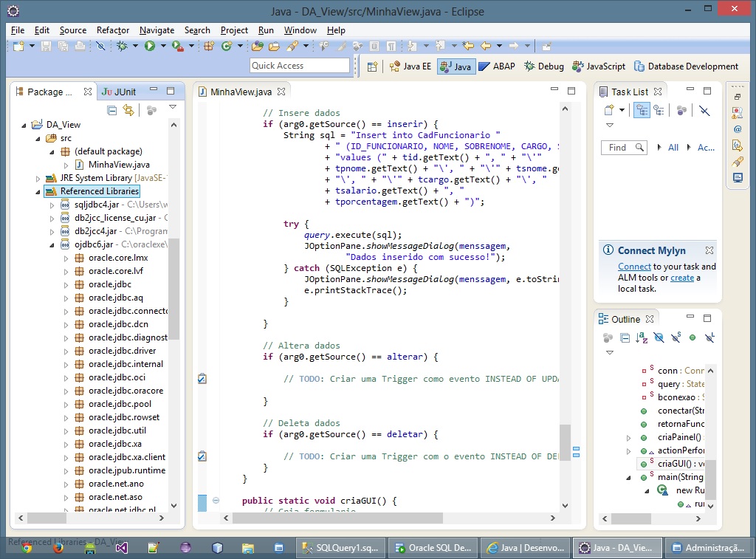Collapse the ojdbc6.jar tree node
Viewport: 756px width, 559px height.
(52, 244)
